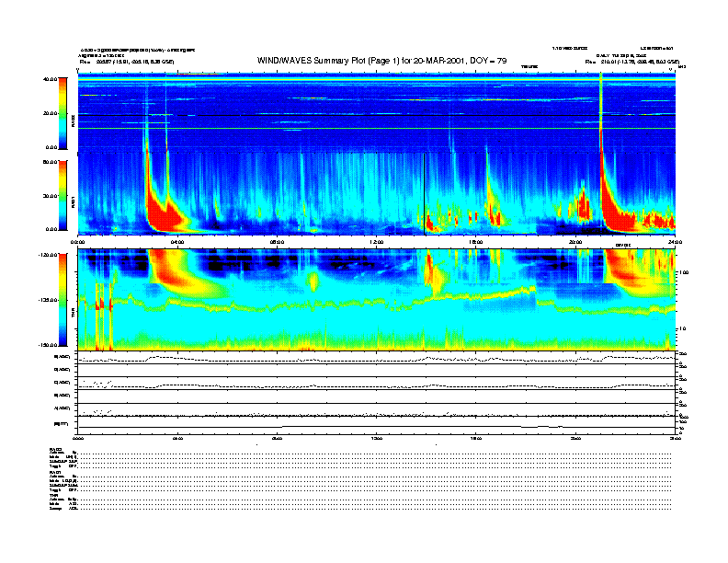Click the RAD2 heading in status text block
The image size is (728, 563).
pyautogui.click(x=56, y=449)
